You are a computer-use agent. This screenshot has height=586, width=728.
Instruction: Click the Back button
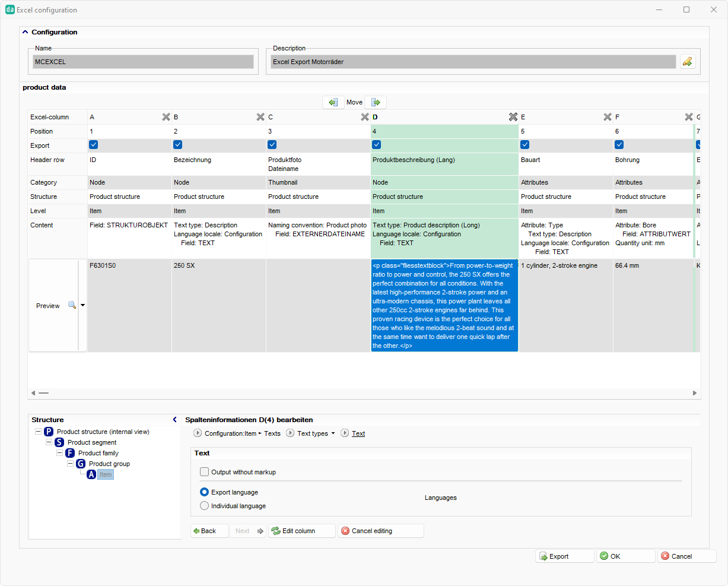click(x=209, y=531)
